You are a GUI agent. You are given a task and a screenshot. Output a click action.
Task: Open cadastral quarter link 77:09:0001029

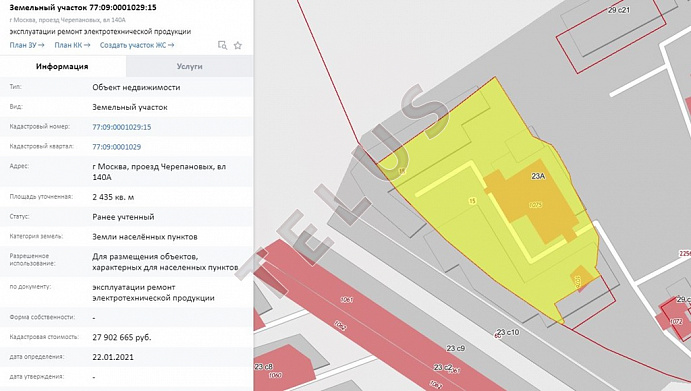point(117,147)
